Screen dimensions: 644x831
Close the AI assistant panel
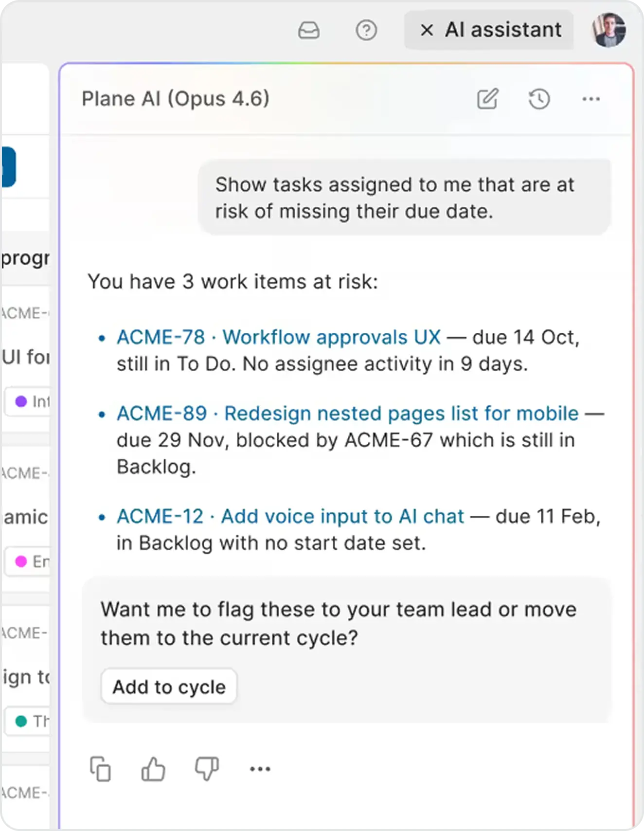pos(427,30)
